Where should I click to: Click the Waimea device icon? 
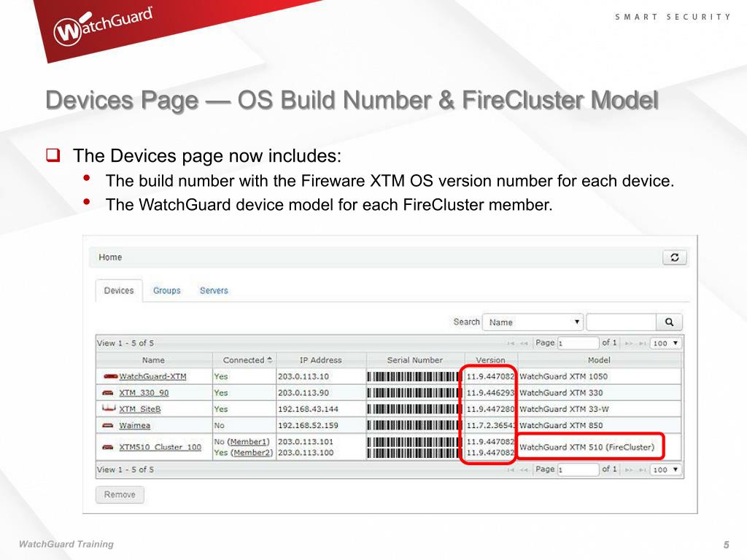point(108,425)
